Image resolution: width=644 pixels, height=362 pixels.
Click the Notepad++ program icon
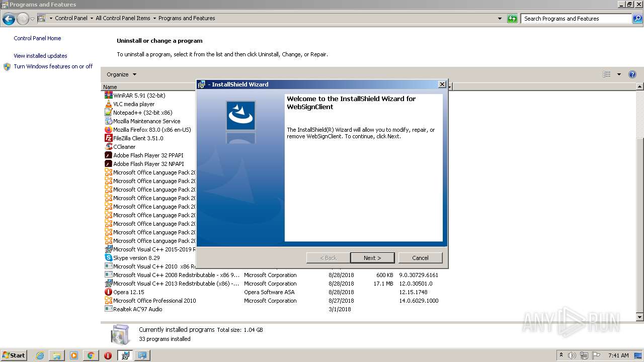click(x=108, y=112)
